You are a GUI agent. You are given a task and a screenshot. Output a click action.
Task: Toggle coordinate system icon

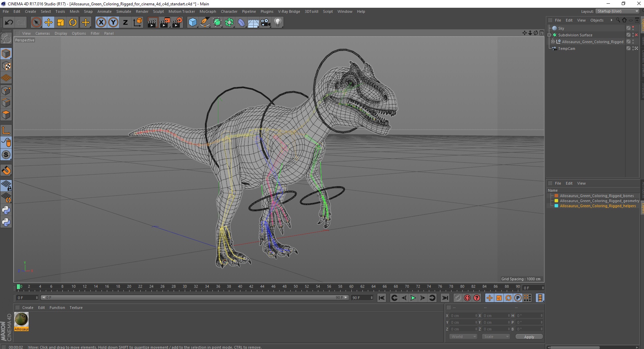tap(138, 23)
